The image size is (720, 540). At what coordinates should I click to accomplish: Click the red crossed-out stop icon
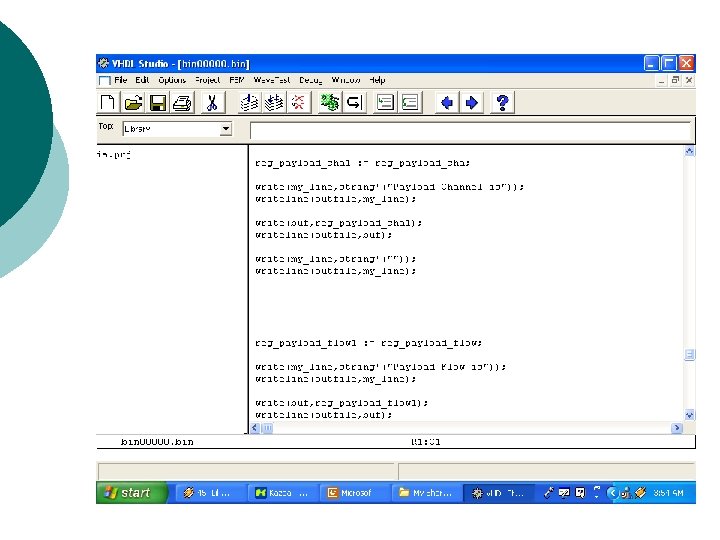(298, 102)
